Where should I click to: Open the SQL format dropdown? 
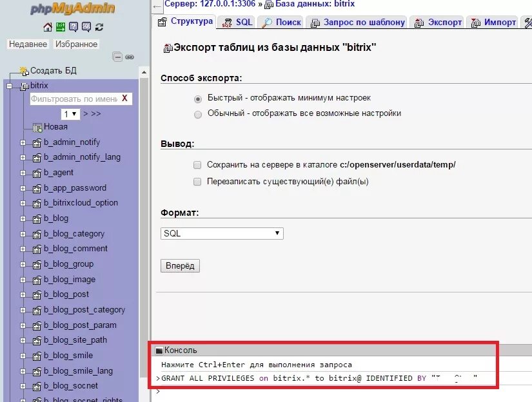(x=222, y=234)
